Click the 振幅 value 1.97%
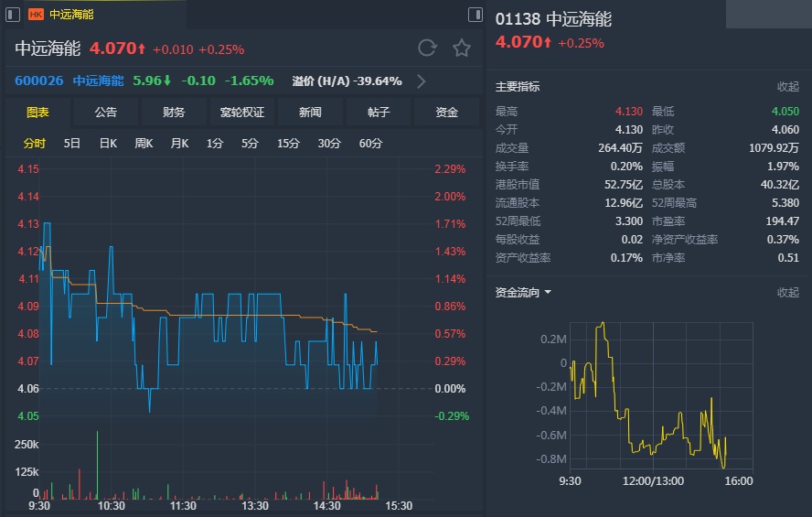 [x=783, y=167]
